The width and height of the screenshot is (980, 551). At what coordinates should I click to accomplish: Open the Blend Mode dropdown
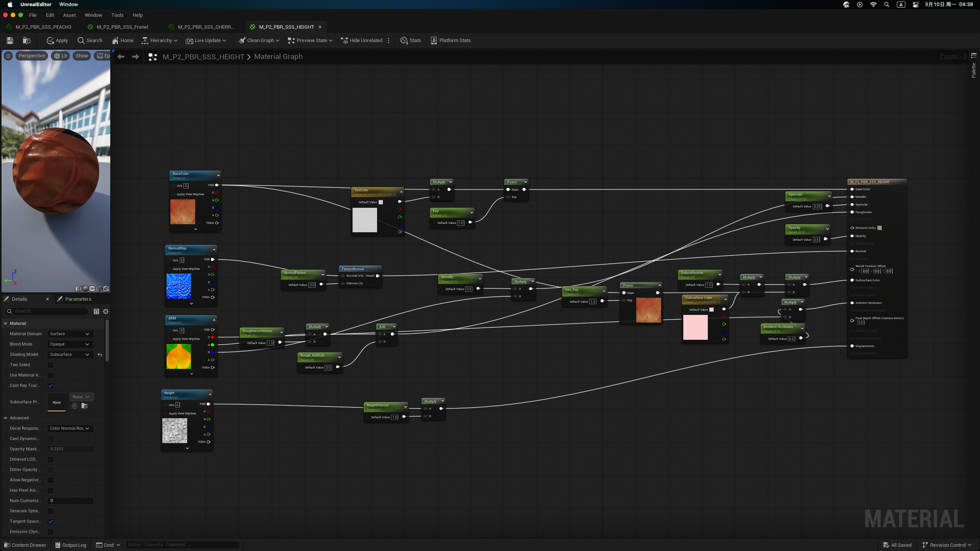click(70, 344)
